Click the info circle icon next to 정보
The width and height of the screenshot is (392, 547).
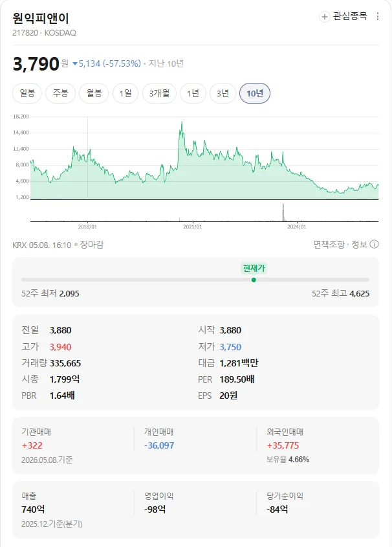tap(375, 244)
